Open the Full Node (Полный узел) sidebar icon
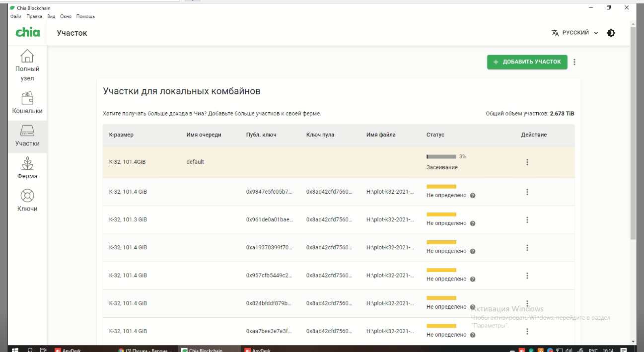 27,65
